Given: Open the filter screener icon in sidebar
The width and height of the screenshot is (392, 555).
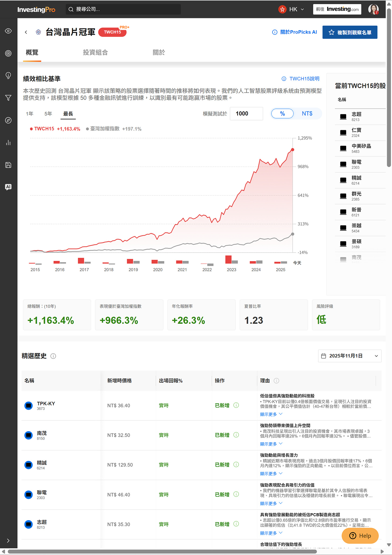Looking at the screenshot, I should coord(8,98).
